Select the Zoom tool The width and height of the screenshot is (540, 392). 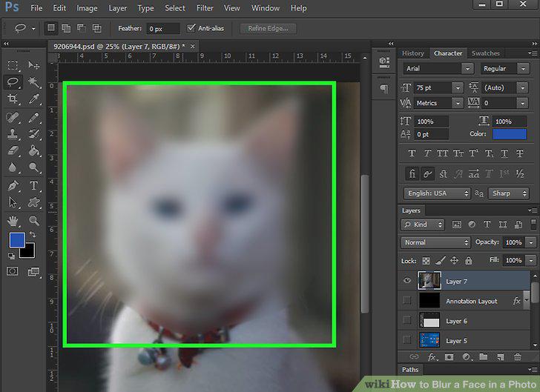point(34,221)
